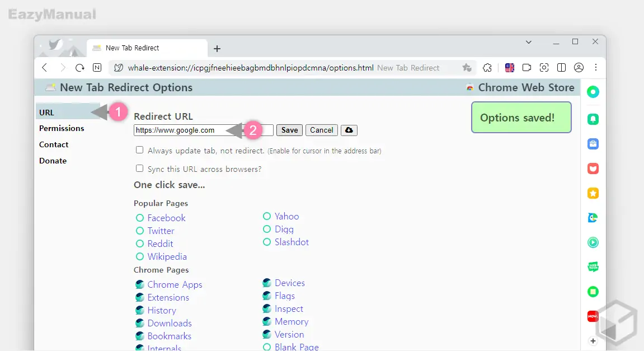The width and height of the screenshot is (644, 351).
Task: Open the red Pocket sidebar icon
Action: pos(593,169)
